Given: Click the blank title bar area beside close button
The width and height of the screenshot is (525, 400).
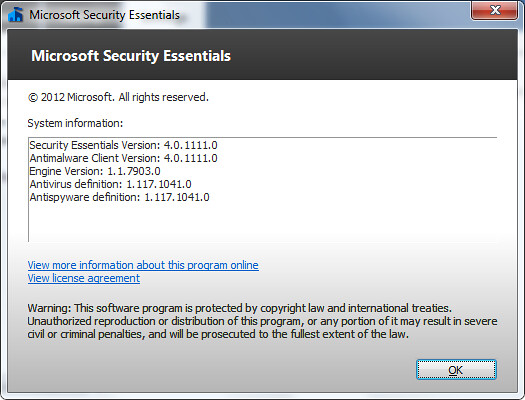Looking at the screenshot, I should tap(335, 13).
